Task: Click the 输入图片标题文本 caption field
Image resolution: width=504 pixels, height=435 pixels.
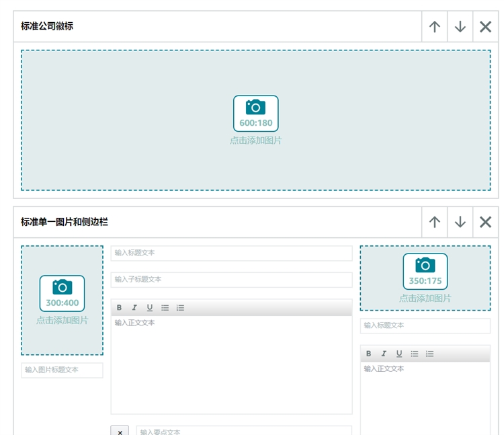Action: [62, 370]
